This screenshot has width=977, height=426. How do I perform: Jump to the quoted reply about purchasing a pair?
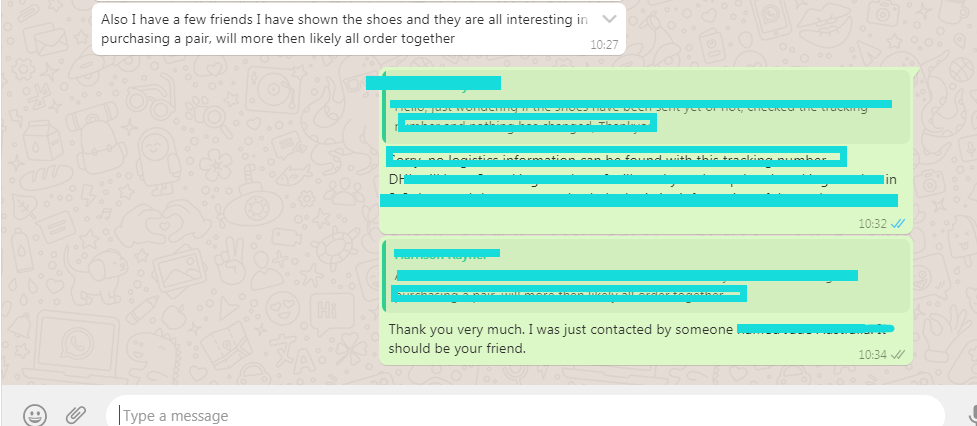click(x=645, y=276)
